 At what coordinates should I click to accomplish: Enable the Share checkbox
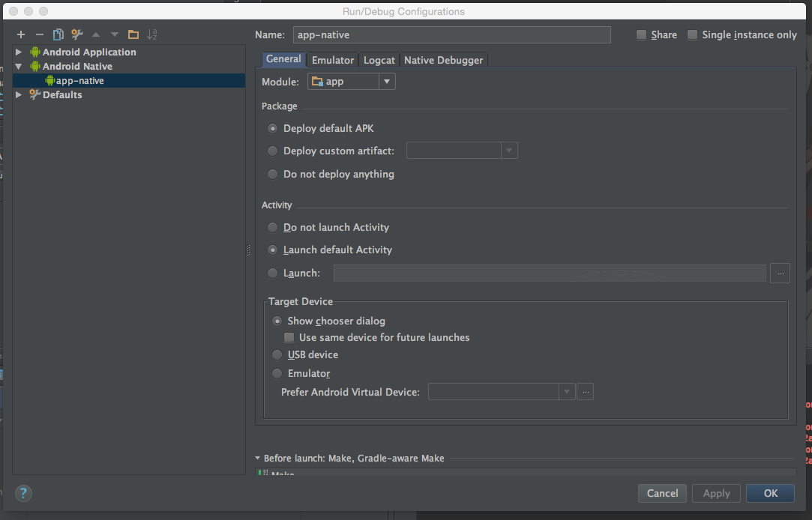[x=641, y=34]
